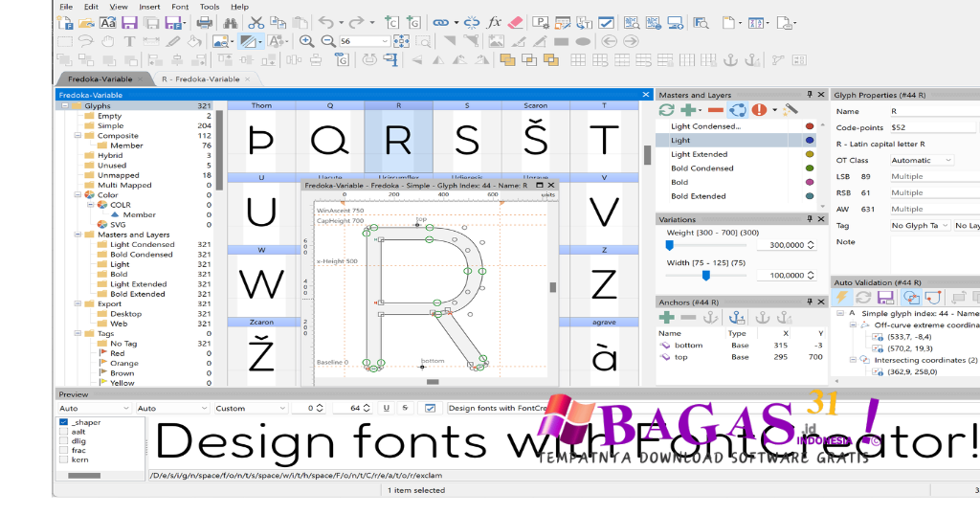
Task: Select the Text T tool
Action: tap(129, 41)
